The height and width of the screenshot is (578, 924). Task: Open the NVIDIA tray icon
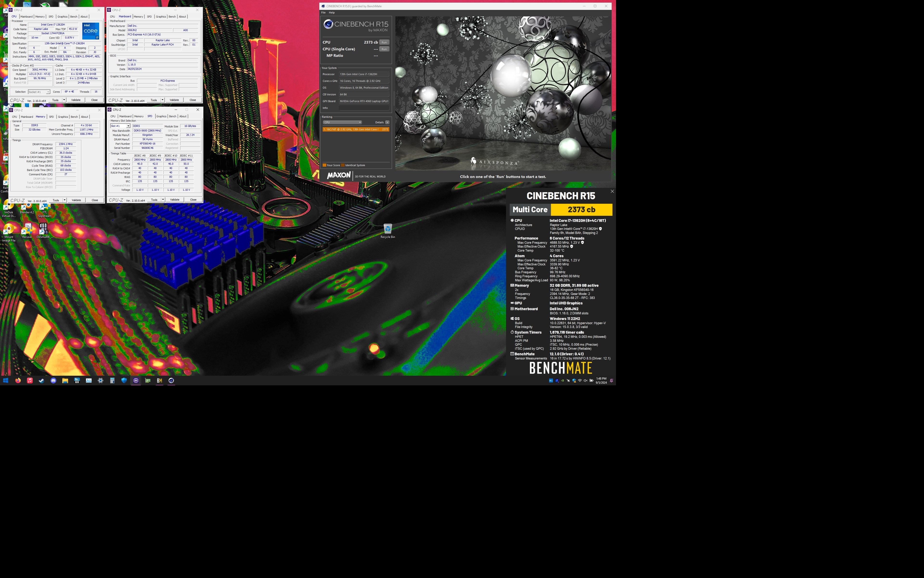click(562, 380)
